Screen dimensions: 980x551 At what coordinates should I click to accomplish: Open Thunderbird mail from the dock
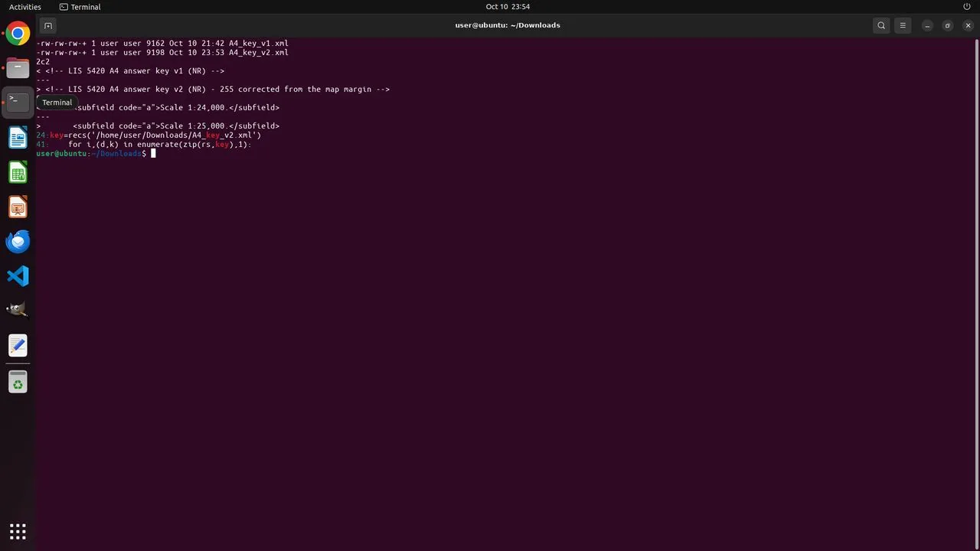pos(18,242)
